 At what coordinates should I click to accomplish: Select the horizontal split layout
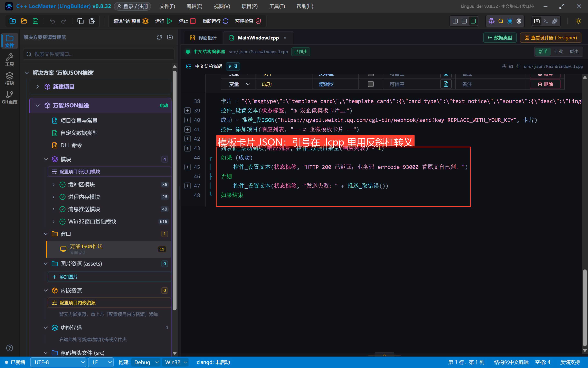click(x=464, y=21)
